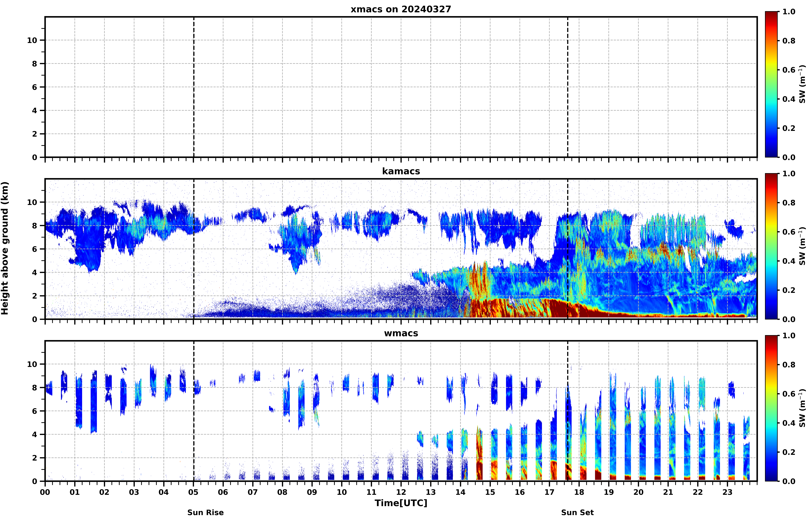The height and width of the screenshot is (522, 812).
Task: Click the "Time[UTC]" x-axis label
Action: click(401, 503)
